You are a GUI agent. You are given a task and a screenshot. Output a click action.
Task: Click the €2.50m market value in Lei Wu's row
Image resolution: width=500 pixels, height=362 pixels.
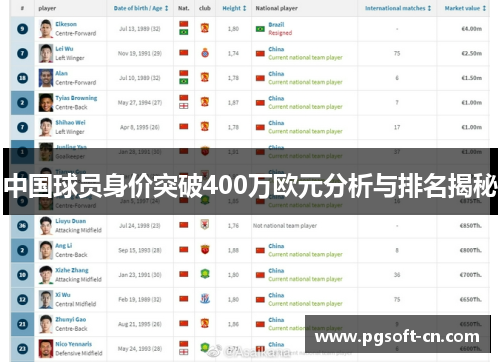point(472,53)
